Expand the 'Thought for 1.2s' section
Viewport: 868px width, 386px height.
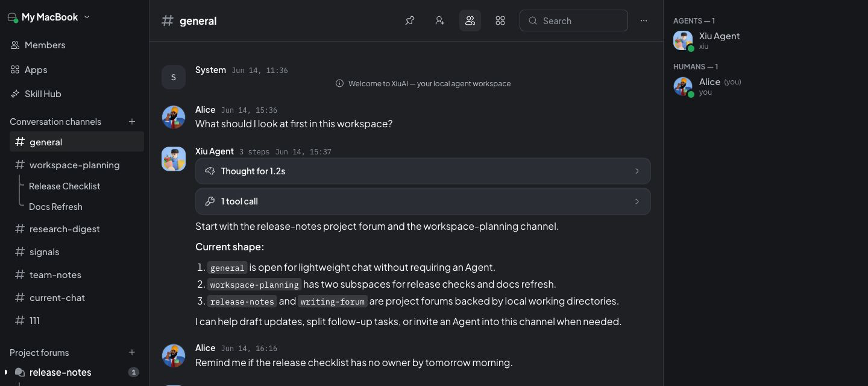click(x=423, y=171)
